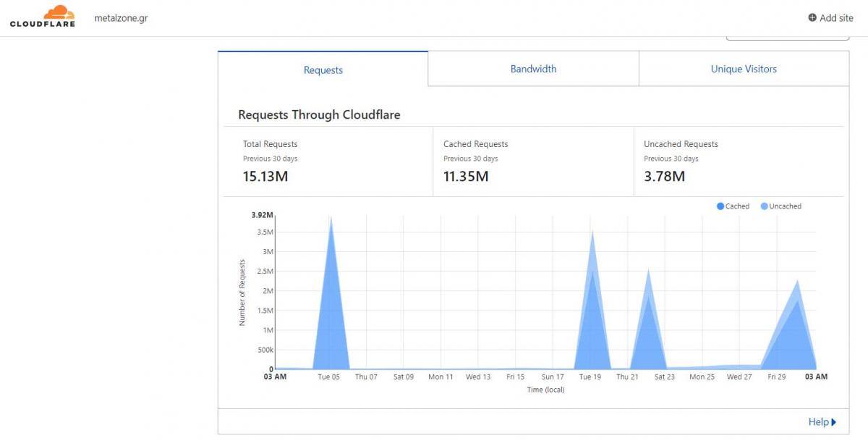The height and width of the screenshot is (441, 868).
Task: Click the Fri 15 axis label
Action: (x=516, y=377)
